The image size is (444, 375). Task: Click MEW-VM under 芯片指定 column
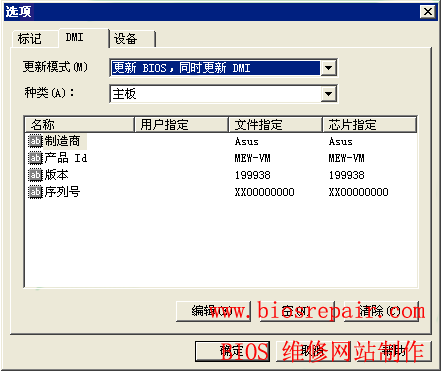(x=347, y=158)
